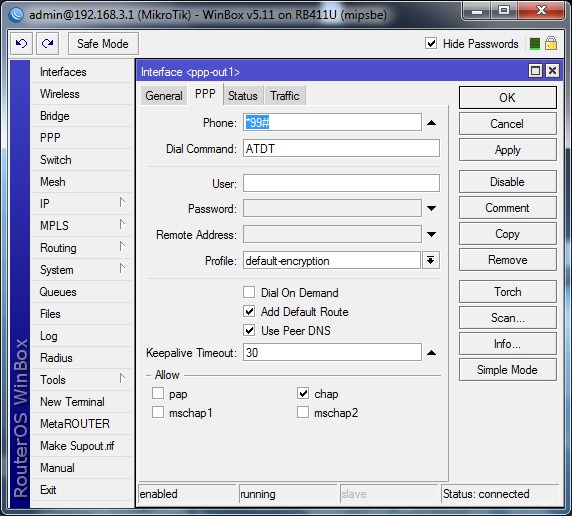Click the redo arrow toolbar icon
This screenshot has height=516, width=572.
click(x=47, y=44)
